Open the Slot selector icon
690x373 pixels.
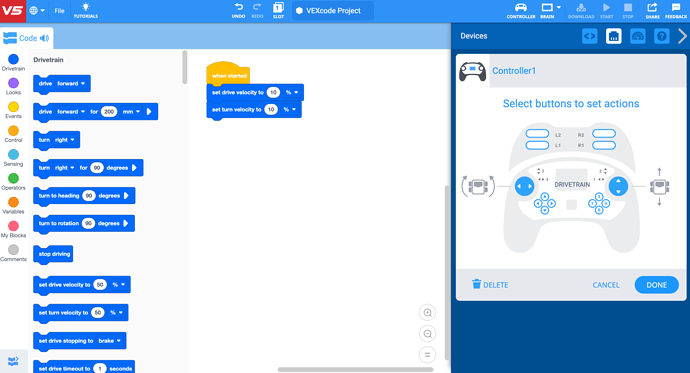coord(278,7)
